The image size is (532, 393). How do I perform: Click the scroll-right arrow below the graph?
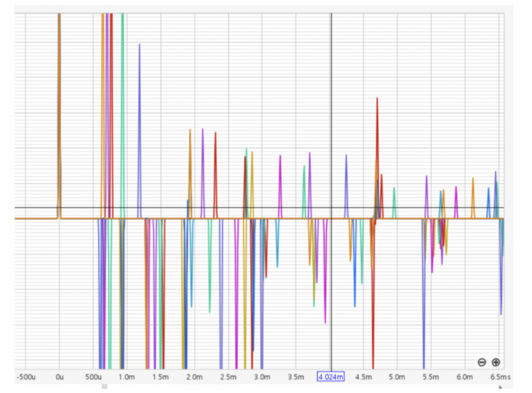click(500, 387)
